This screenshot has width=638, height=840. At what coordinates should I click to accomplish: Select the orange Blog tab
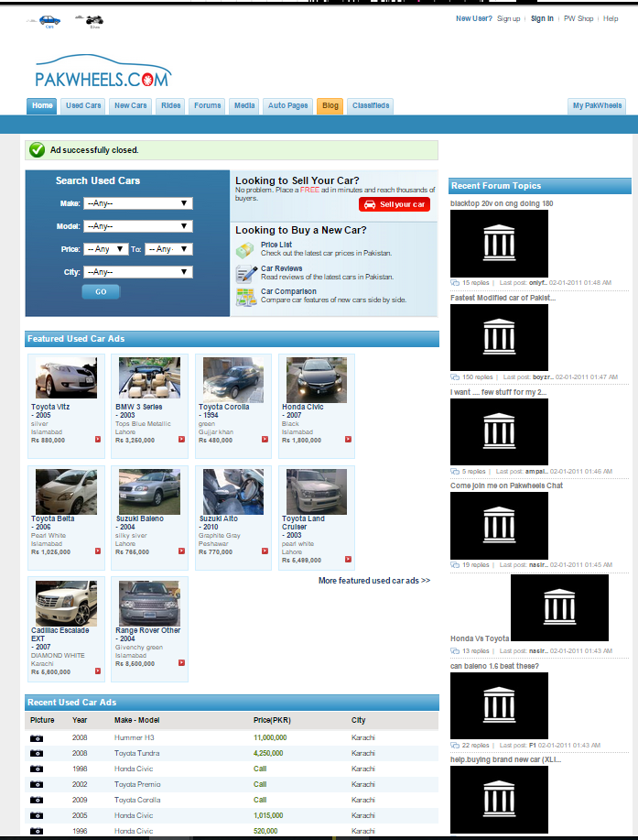[x=330, y=106]
